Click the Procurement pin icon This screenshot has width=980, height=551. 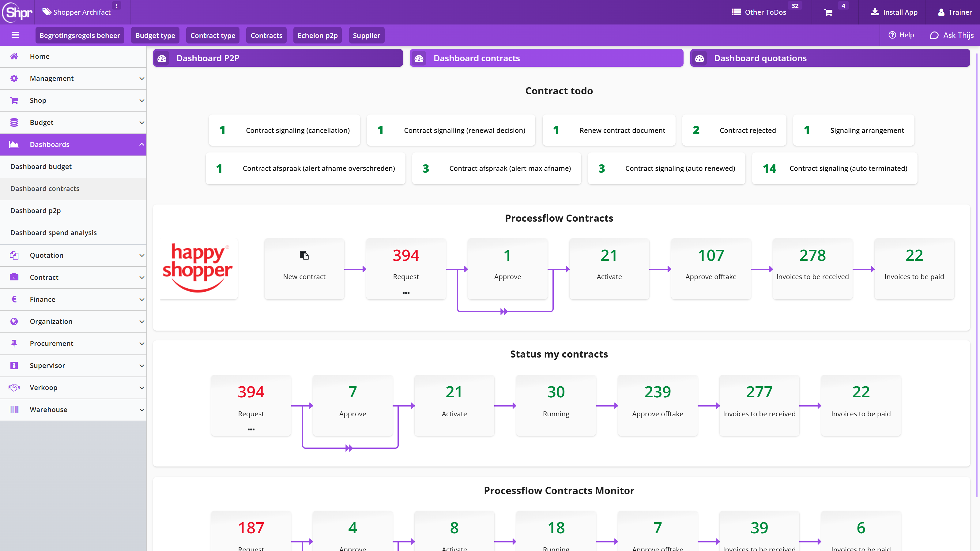(14, 343)
